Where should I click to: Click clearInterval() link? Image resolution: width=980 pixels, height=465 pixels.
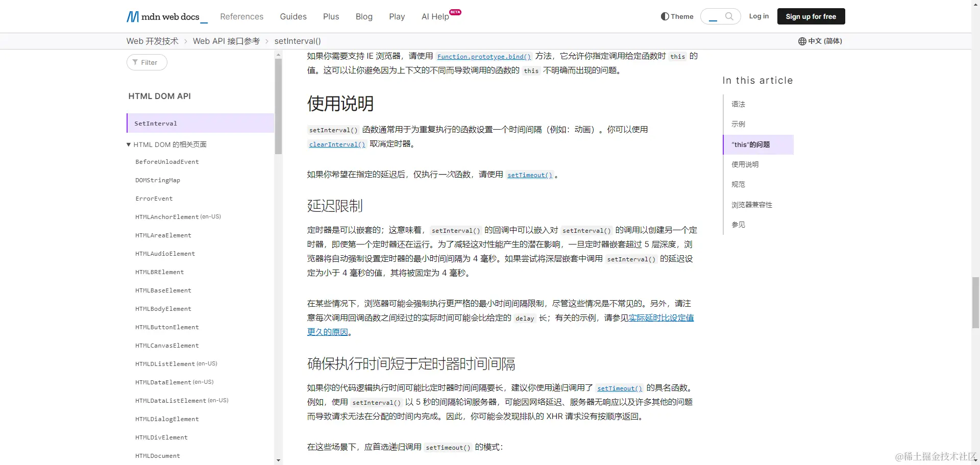pyautogui.click(x=337, y=144)
